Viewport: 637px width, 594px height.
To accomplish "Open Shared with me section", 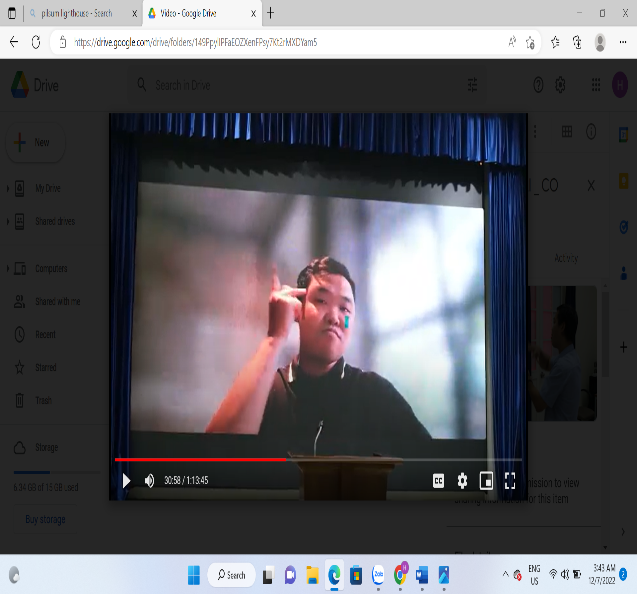I will click(57, 301).
